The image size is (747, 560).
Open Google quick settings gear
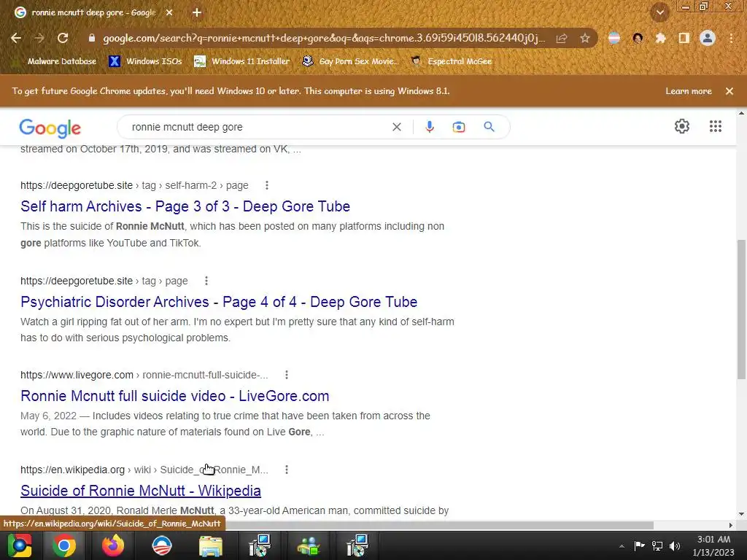[x=682, y=126]
